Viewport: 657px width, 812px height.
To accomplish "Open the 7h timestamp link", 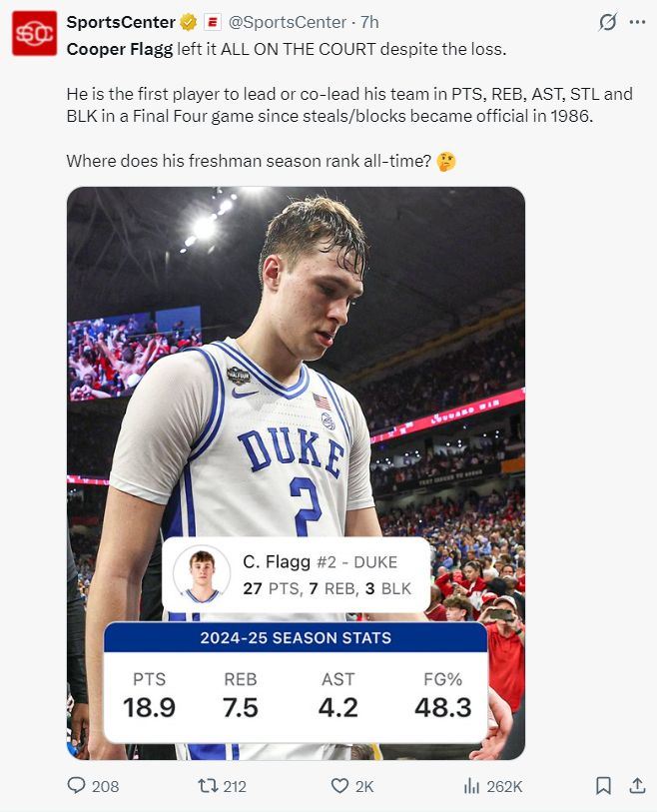I will tap(369, 22).
